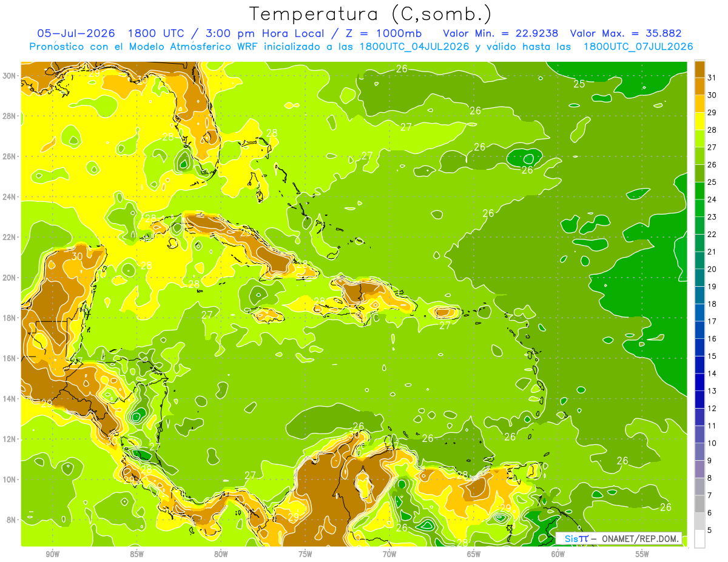The image size is (728, 562).
Task: Click the dark brown swatch above 31
Action: tap(699, 70)
